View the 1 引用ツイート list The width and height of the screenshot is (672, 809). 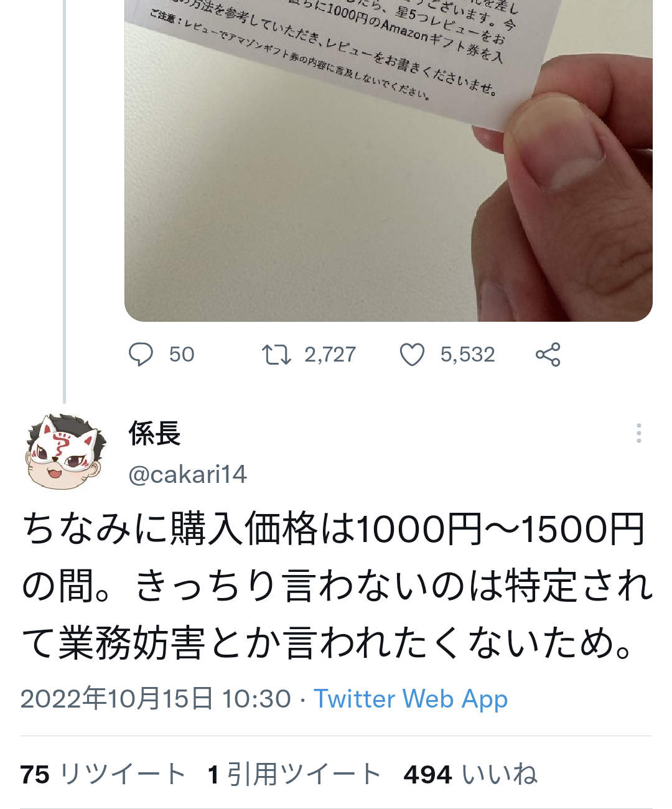pyautogui.click(x=294, y=775)
